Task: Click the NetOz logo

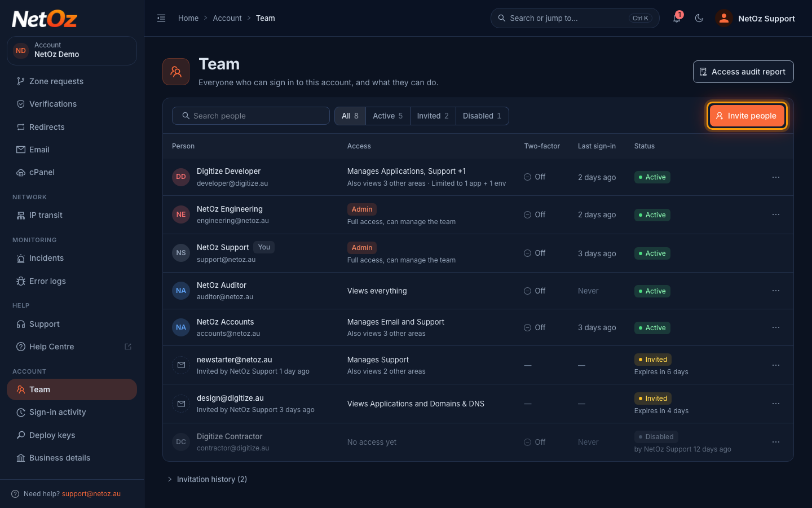Action: (x=45, y=19)
